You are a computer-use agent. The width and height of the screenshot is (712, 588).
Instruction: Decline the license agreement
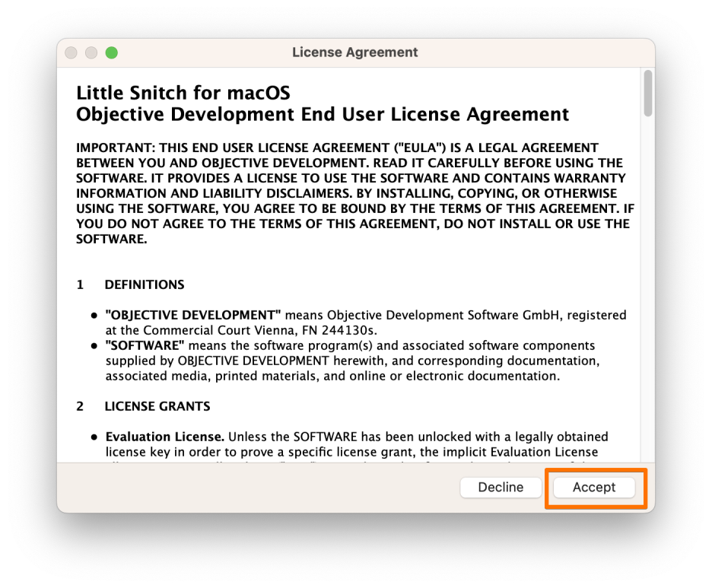pyautogui.click(x=501, y=487)
